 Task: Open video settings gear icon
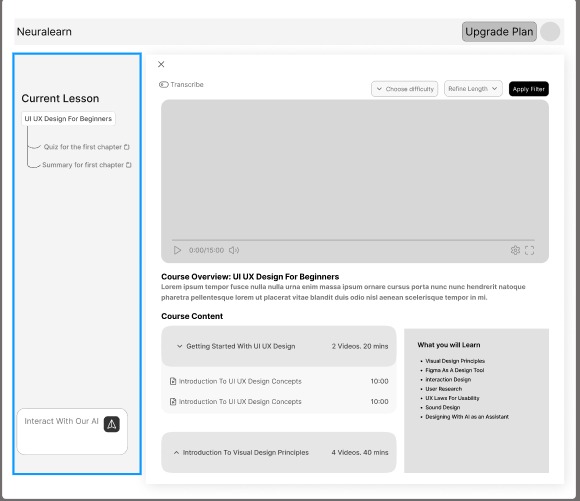(515, 250)
